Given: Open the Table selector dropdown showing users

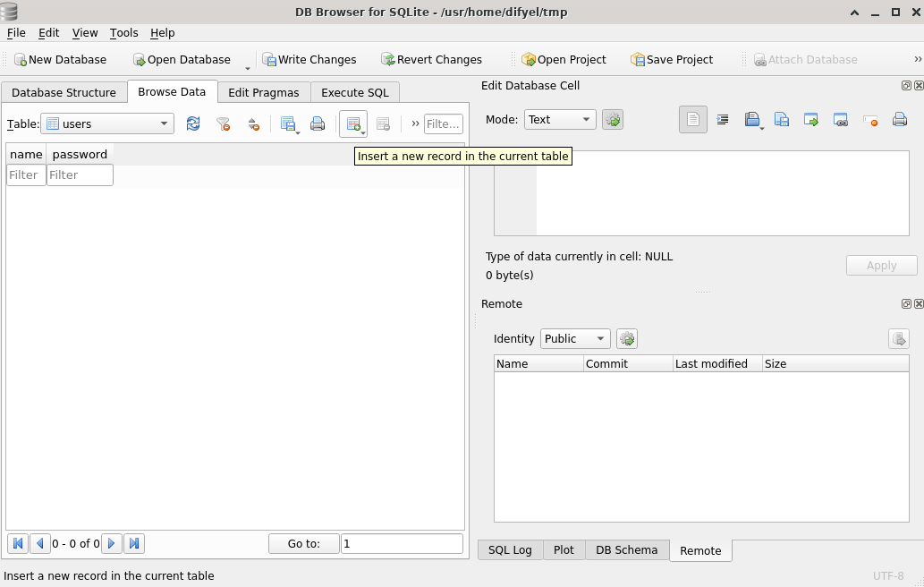Looking at the screenshot, I should pyautogui.click(x=107, y=123).
